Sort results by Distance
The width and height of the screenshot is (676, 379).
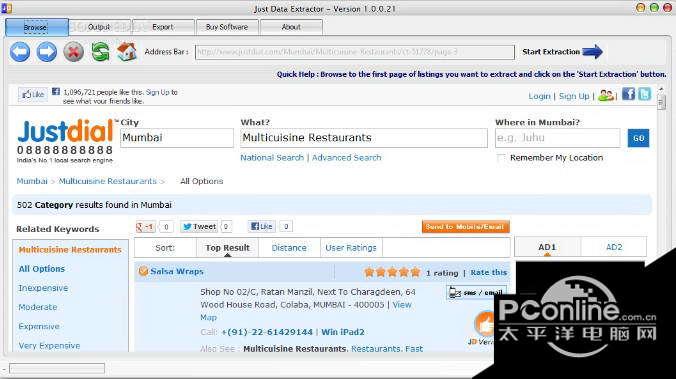pyautogui.click(x=289, y=248)
